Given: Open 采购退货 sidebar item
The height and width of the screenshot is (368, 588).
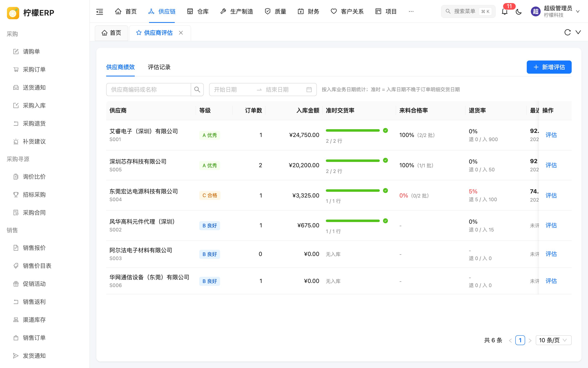Looking at the screenshot, I should [45, 124].
